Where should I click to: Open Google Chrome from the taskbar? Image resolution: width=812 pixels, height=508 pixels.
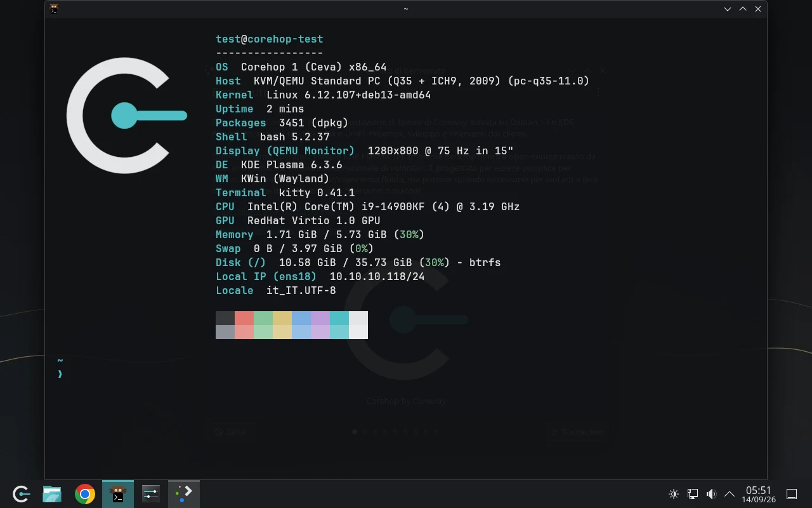pyautogui.click(x=85, y=493)
